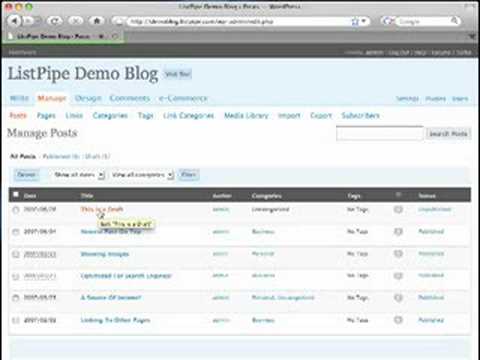
Task: Open the Design menu tab
Action: [x=88, y=98]
